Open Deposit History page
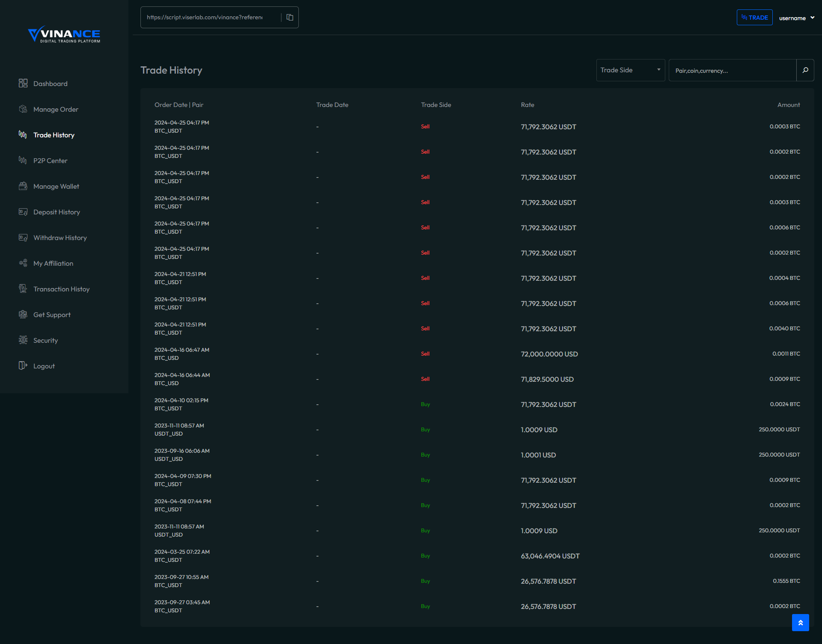 [57, 212]
